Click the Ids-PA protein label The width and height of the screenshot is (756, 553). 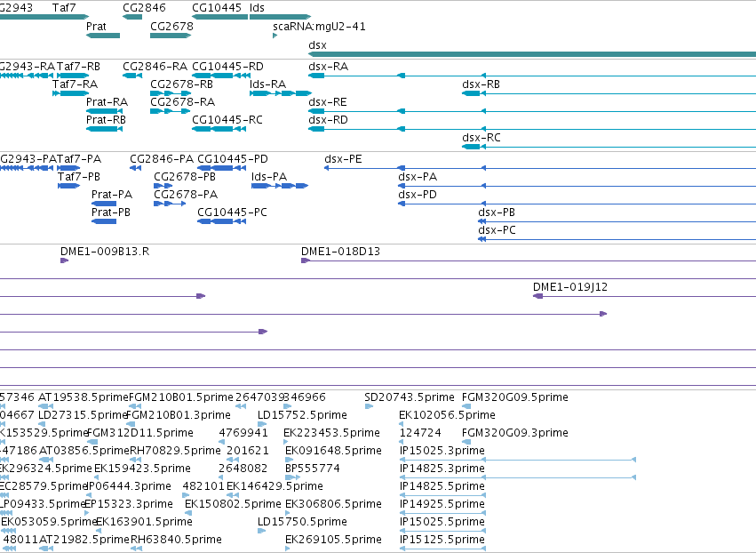point(269,177)
